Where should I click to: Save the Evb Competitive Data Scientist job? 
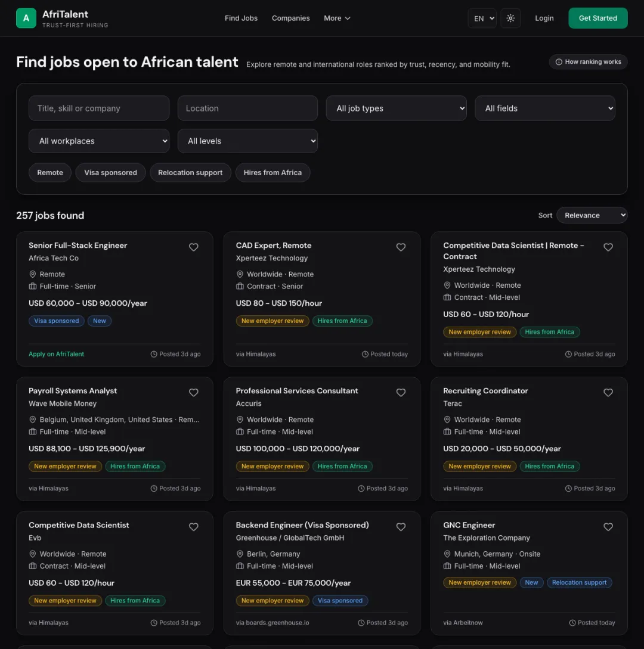(x=193, y=527)
